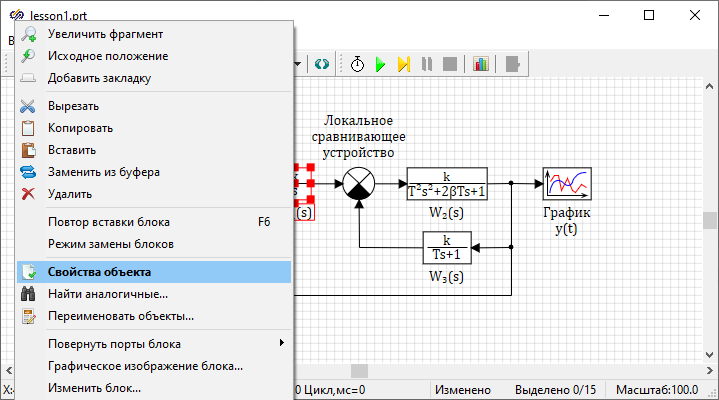This screenshot has width=719, height=400.
Task: Click the gray exit icon in toolbar
Action: [513, 64]
